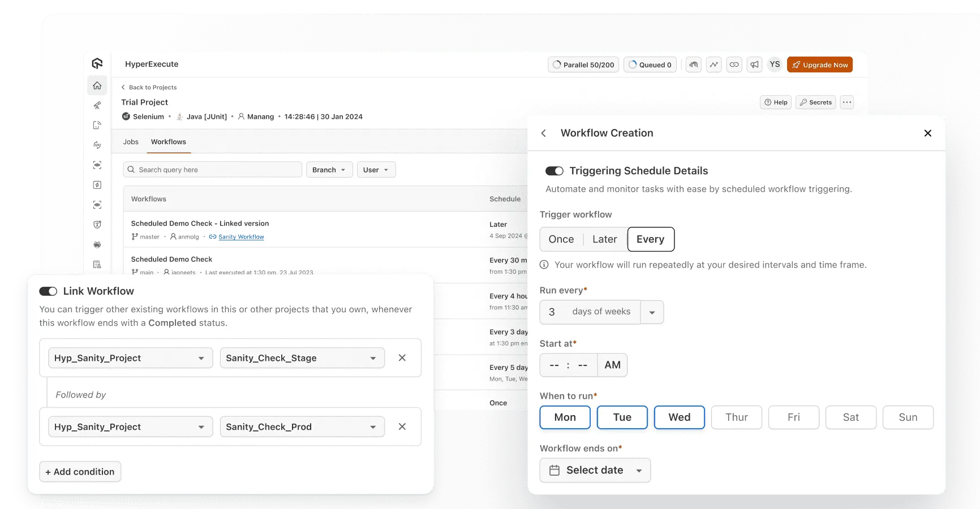Remove the Sanity_Check_Stage linked workflow row
The image size is (980, 509).
(x=402, y=357)
